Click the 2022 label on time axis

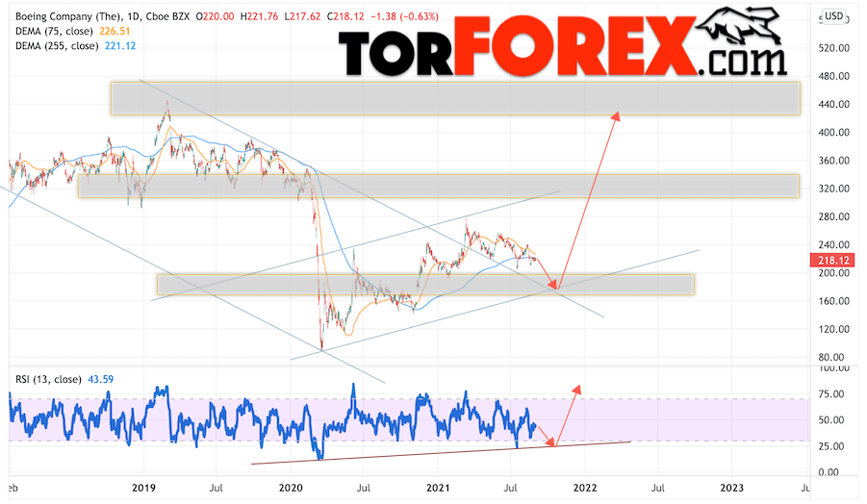[585, 488]
